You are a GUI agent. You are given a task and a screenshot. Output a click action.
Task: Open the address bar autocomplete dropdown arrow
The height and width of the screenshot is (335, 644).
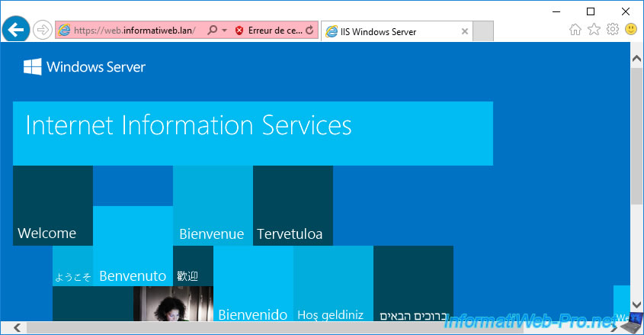coord(224,31)
